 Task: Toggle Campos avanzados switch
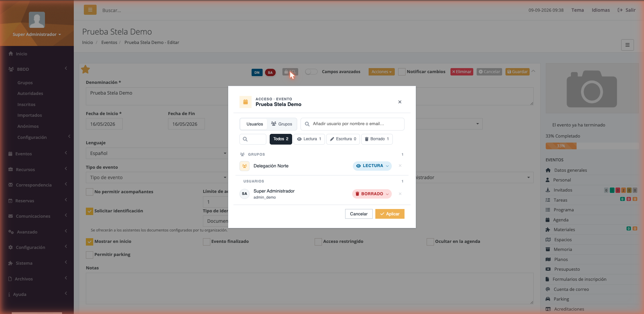tap(311, 72)
